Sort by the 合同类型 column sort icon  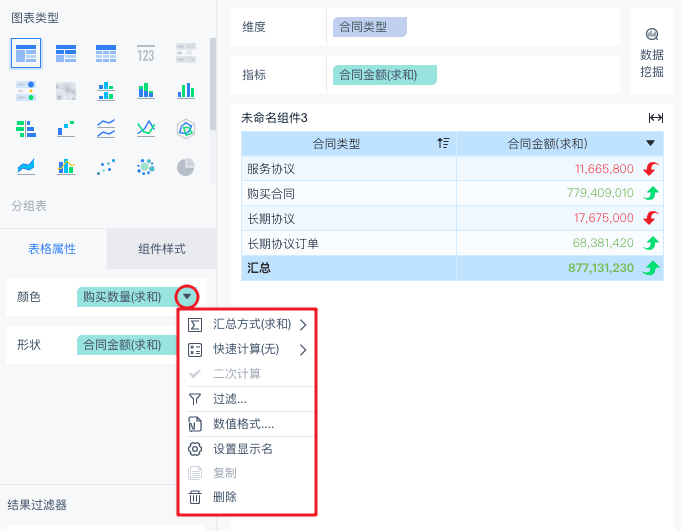443,143
